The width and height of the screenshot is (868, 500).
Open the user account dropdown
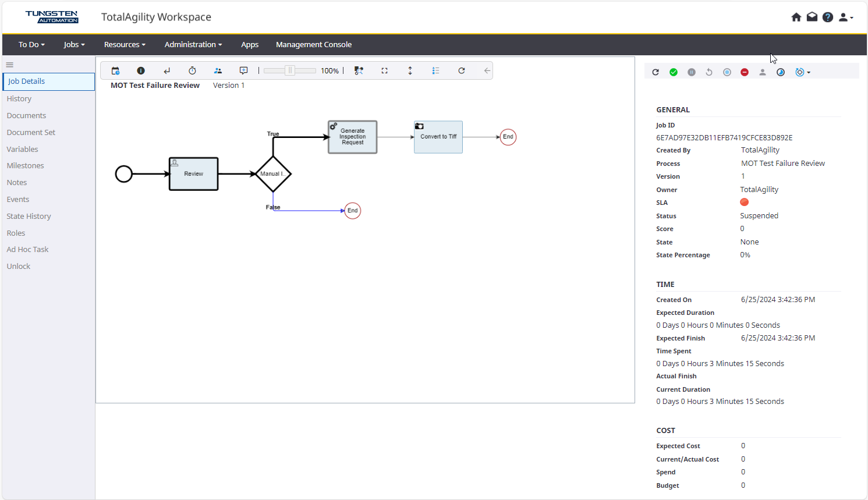tap(846, 17)
